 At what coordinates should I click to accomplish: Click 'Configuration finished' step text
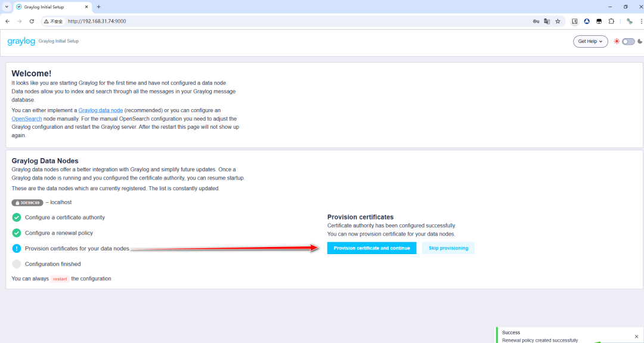point(52,264)
